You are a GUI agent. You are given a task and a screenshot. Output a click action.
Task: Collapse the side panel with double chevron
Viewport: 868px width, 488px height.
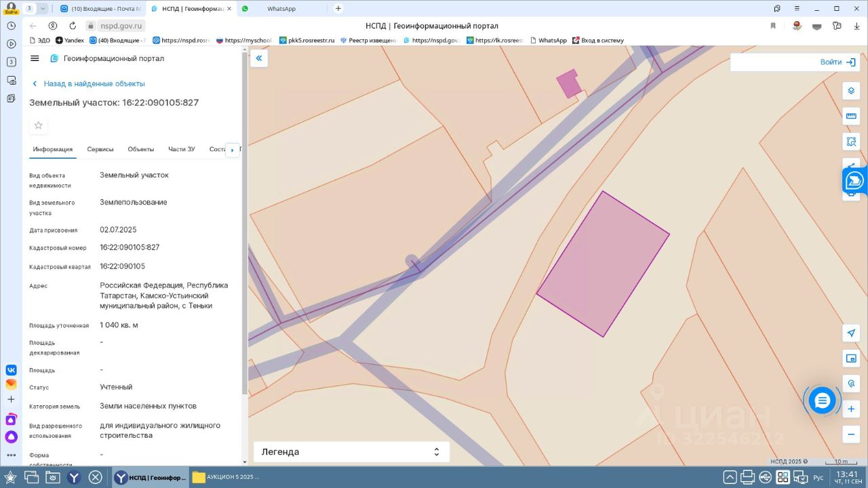tap(258, 58)
